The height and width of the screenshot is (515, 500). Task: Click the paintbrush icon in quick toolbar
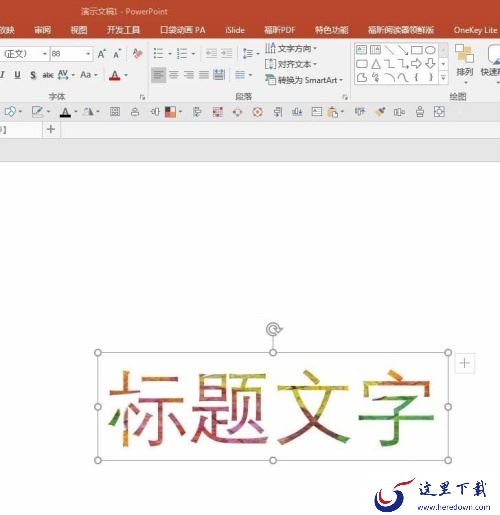(x=380, y=112)
